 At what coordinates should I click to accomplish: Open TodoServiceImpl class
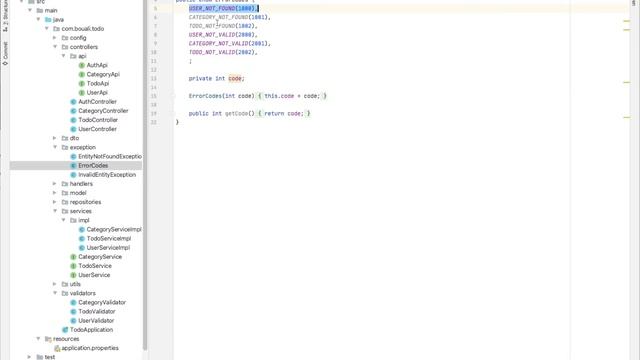pos(109,238)
